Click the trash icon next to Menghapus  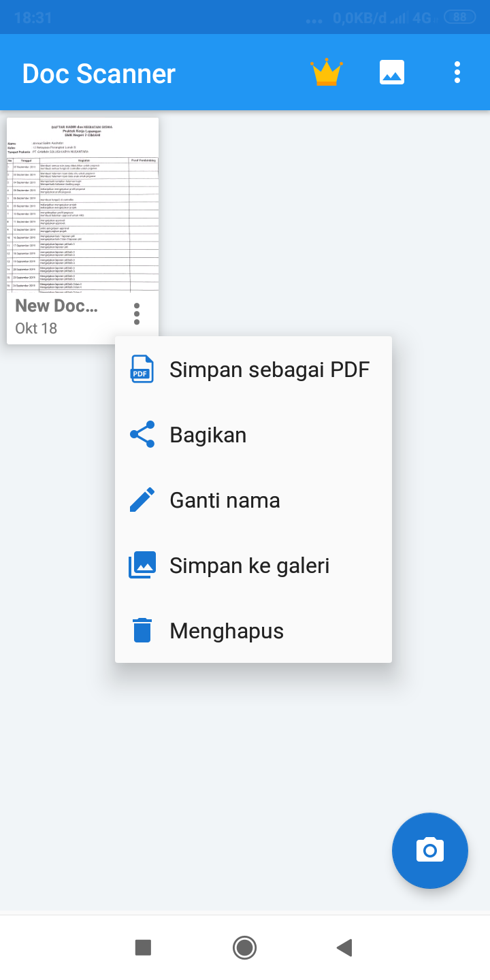(141, 630)
